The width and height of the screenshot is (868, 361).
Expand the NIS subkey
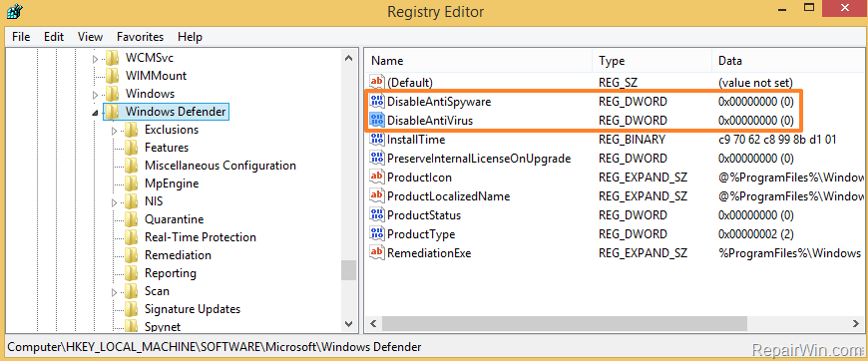pos(114,202)
